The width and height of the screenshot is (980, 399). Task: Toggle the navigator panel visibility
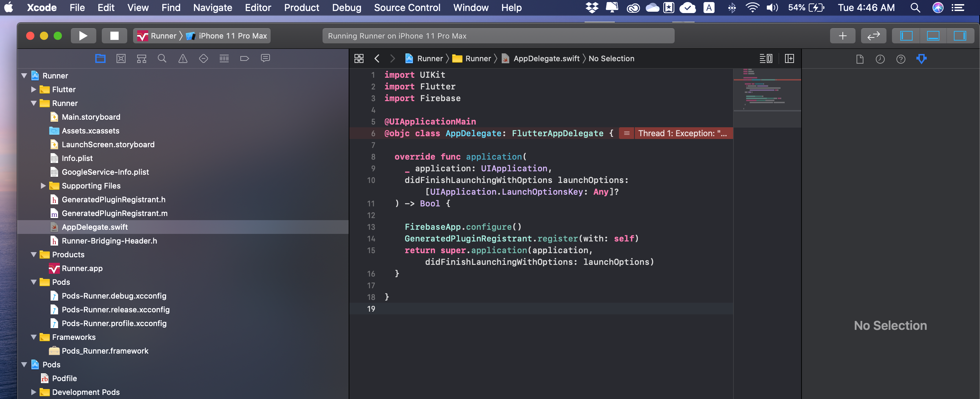[906, 36]
